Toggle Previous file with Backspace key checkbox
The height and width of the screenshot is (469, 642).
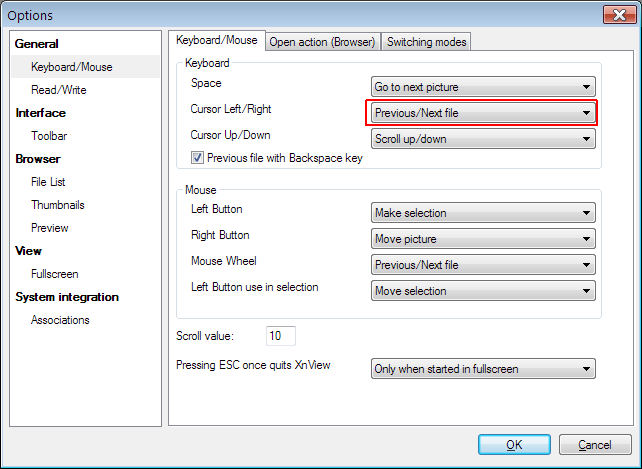[x=198, y=157]
